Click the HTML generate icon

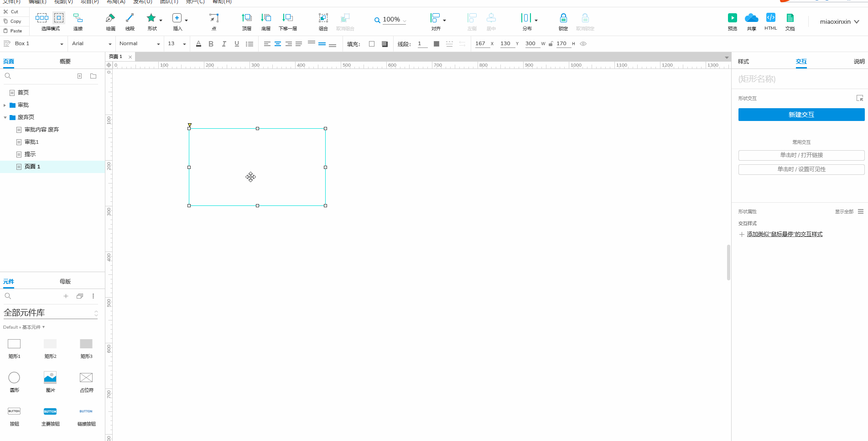pos(771,17)
